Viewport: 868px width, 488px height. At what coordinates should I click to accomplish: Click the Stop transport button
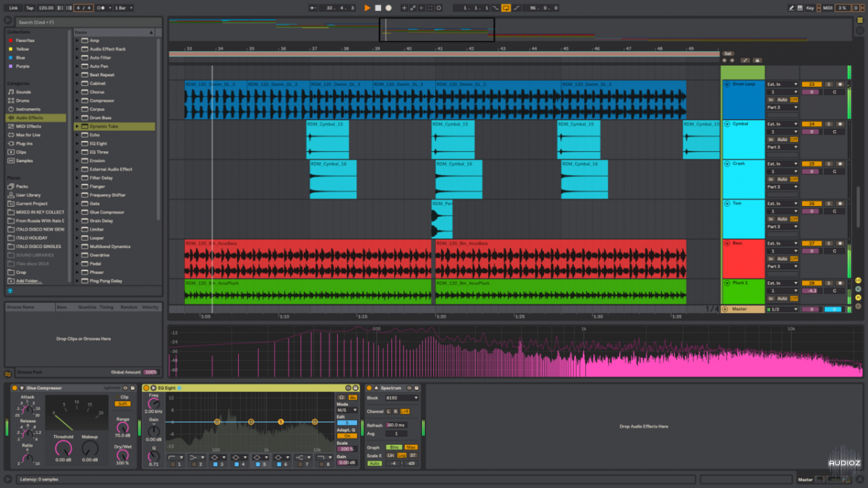tap(378, 8)
